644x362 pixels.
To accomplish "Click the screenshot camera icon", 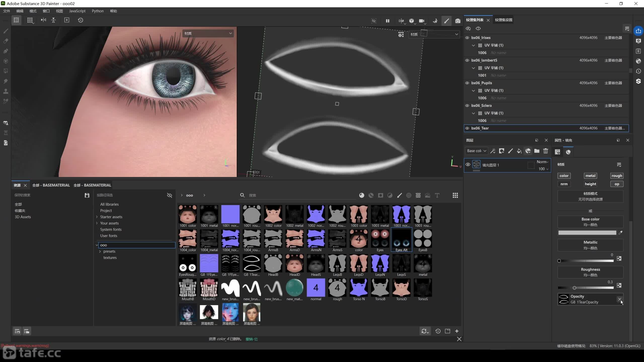I will (x=458, y=21).
